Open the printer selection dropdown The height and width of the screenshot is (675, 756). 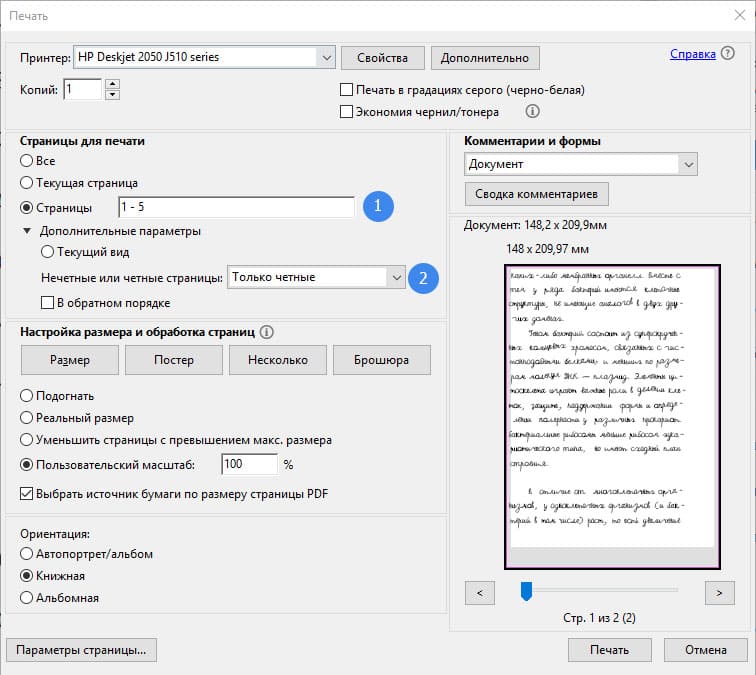325,57
